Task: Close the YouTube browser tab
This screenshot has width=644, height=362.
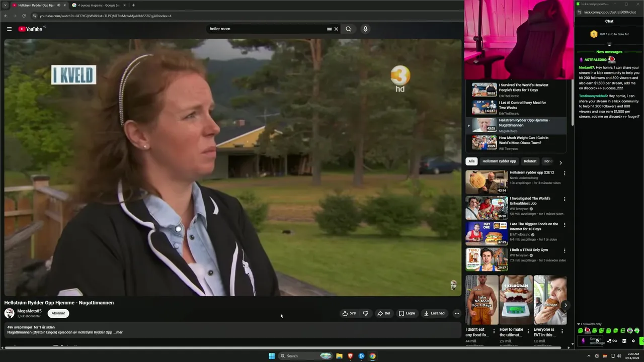Action: tap(64, 5)
